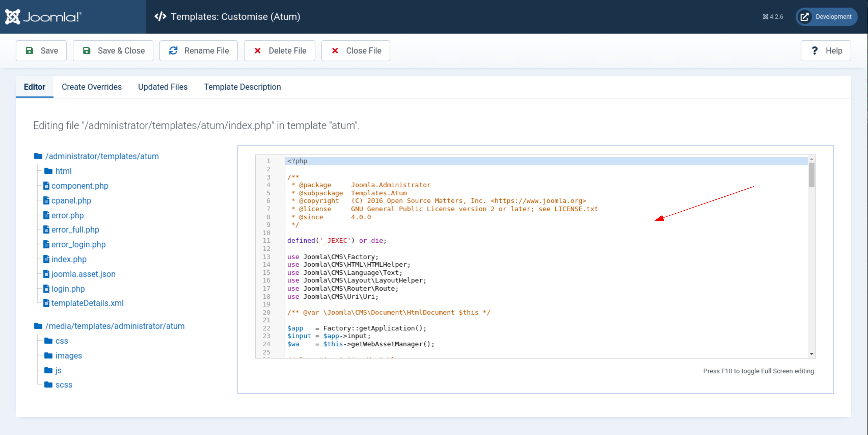Click the editor scrollbar down arrow
868x435 pixels.
(x=812, y=354)
